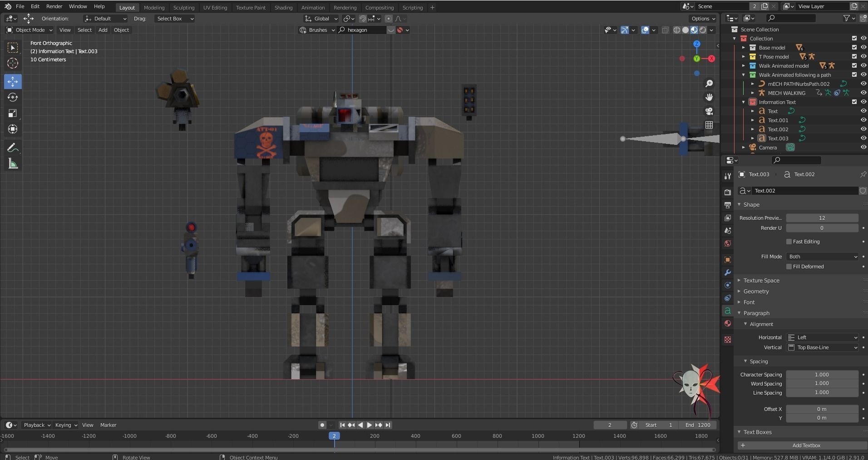The image size is (868, 460).
Task: Click the Add Textbox button
Action: [x=806, y=445]
